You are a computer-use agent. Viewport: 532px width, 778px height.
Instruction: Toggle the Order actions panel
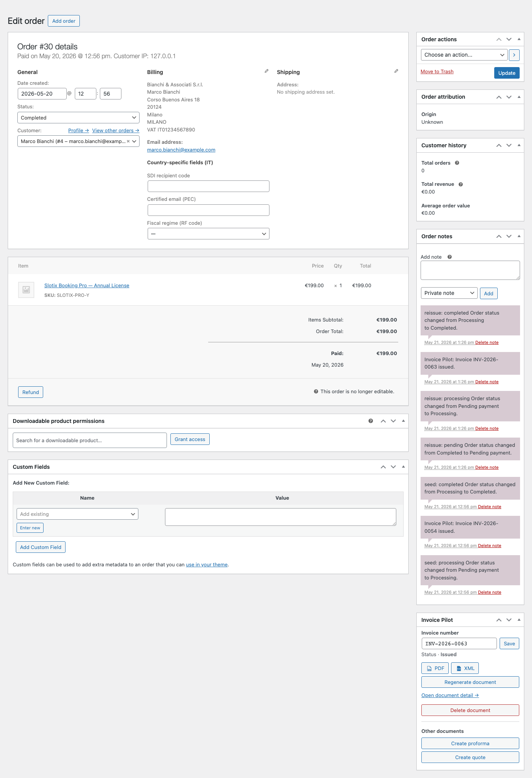pos(519,39)
